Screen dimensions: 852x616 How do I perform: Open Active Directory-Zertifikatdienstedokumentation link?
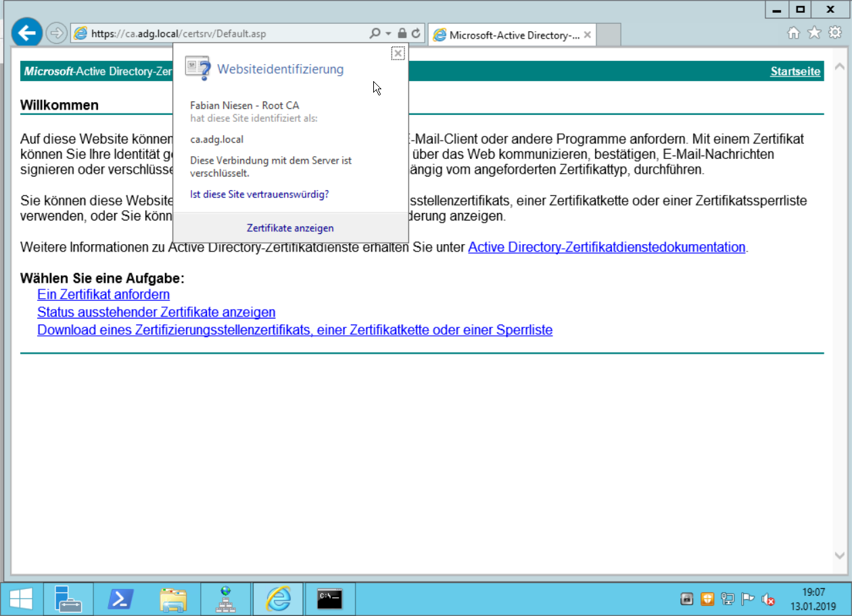(x=607, y=247)
